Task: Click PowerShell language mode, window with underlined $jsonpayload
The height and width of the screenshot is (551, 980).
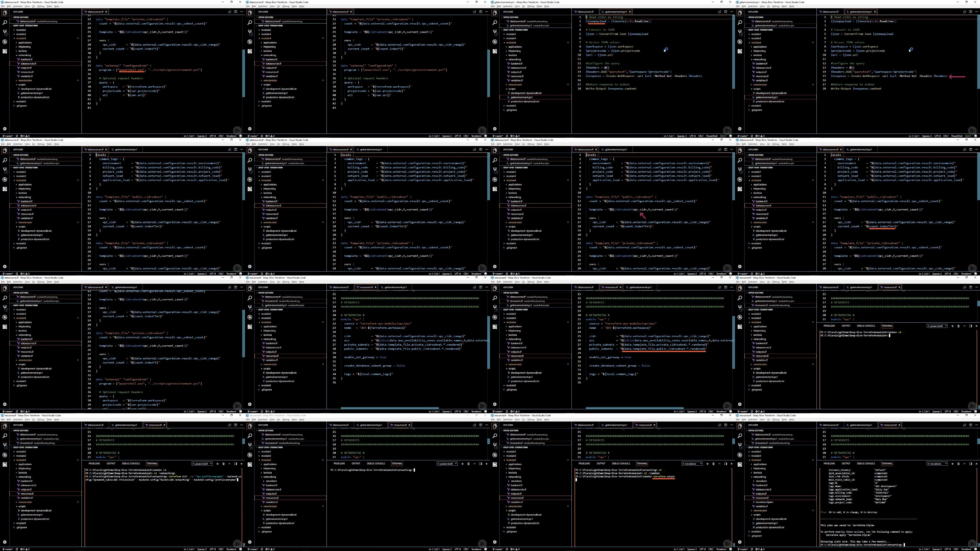Action: 712,136
